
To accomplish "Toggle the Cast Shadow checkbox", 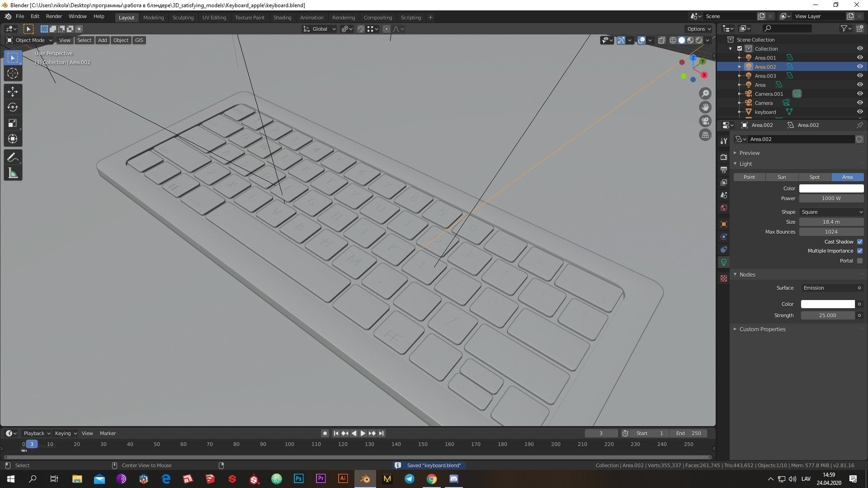I will point(860,242).
